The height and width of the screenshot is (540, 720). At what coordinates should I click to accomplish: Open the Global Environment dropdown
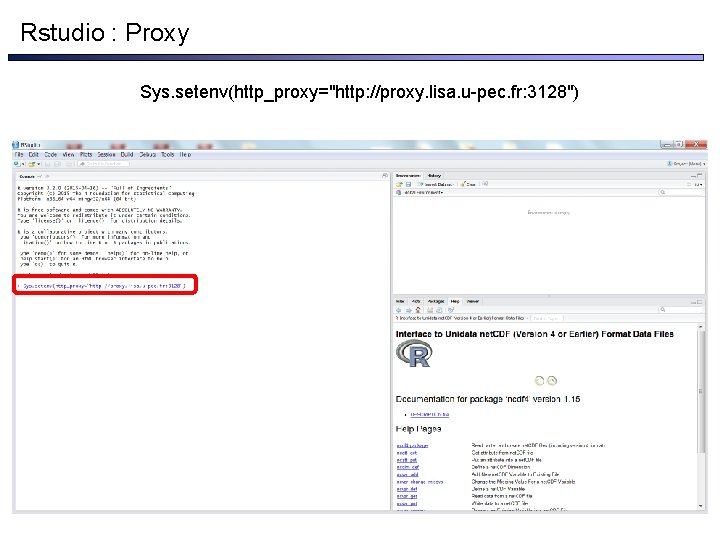[x=420, y=192]
